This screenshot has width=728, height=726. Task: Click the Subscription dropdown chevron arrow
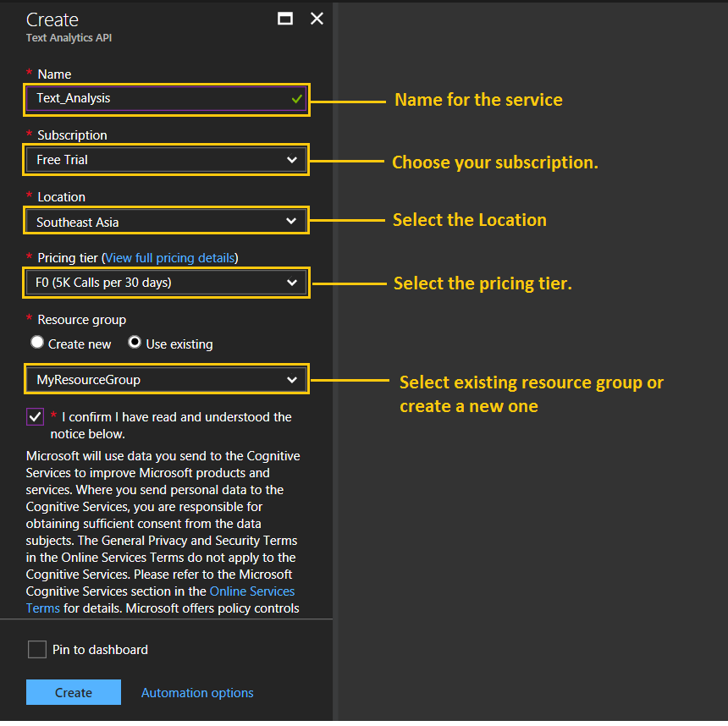pyautogui.click(x=291, y=160)
